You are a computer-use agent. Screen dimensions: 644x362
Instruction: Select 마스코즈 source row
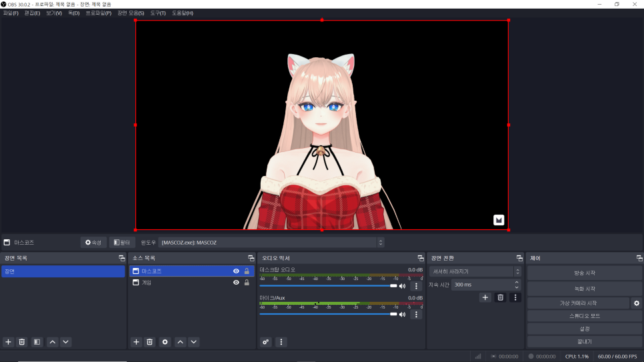(192, 271)
